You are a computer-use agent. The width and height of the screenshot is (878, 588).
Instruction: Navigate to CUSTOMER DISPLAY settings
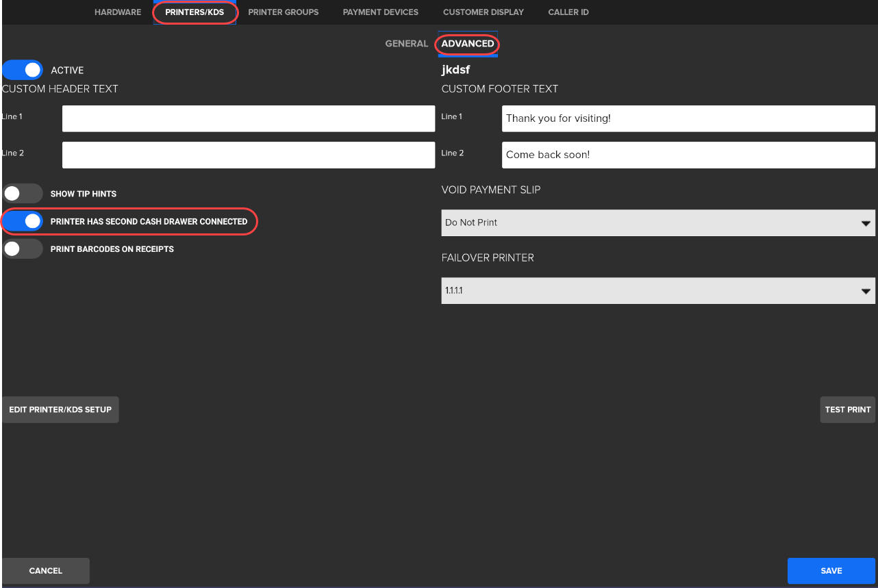click(x=484, y=12)
